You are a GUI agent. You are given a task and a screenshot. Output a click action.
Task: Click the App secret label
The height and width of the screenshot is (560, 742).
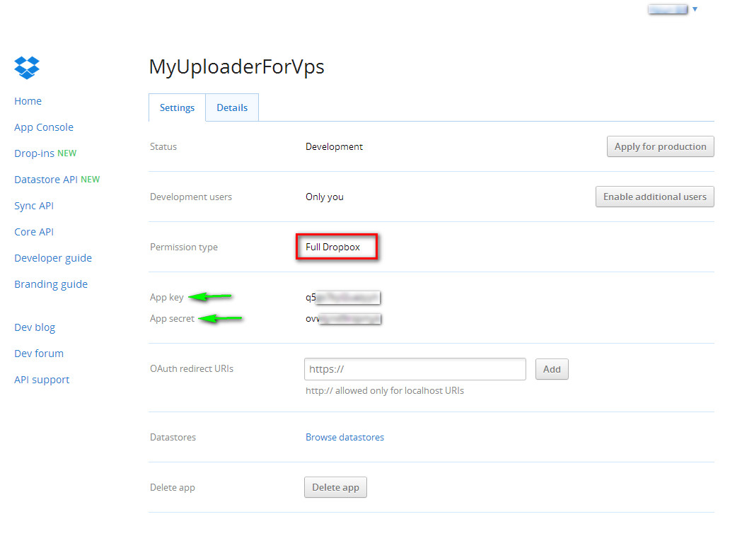click(x=173, y=318)
